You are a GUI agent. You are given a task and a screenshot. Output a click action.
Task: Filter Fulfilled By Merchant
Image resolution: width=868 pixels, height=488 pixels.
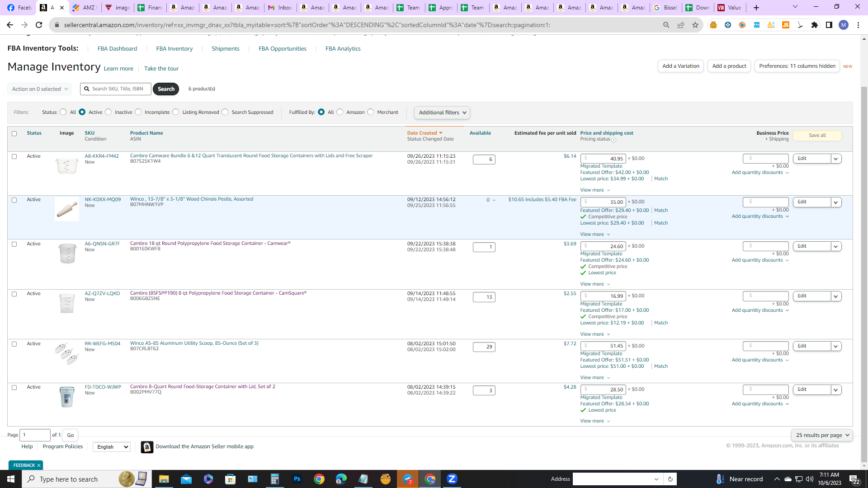[x=371, y=112]
